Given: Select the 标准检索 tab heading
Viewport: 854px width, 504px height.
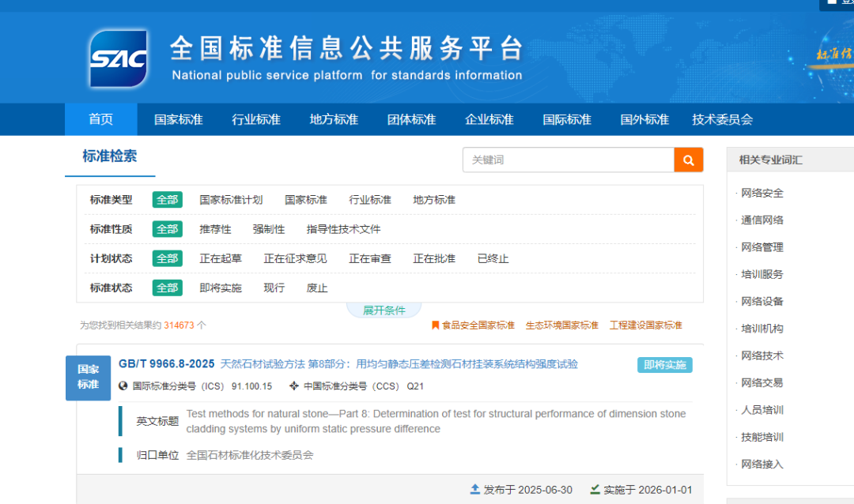Looking at the screenshot, I should 109,156.
